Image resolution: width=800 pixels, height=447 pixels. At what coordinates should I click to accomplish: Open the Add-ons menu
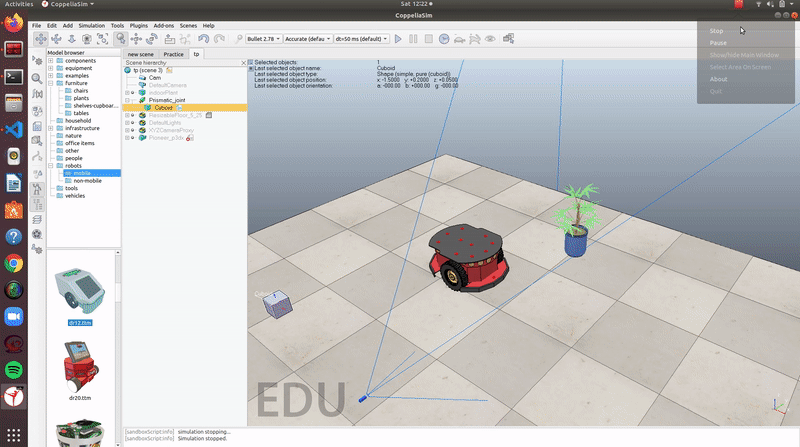pos(164,26)
